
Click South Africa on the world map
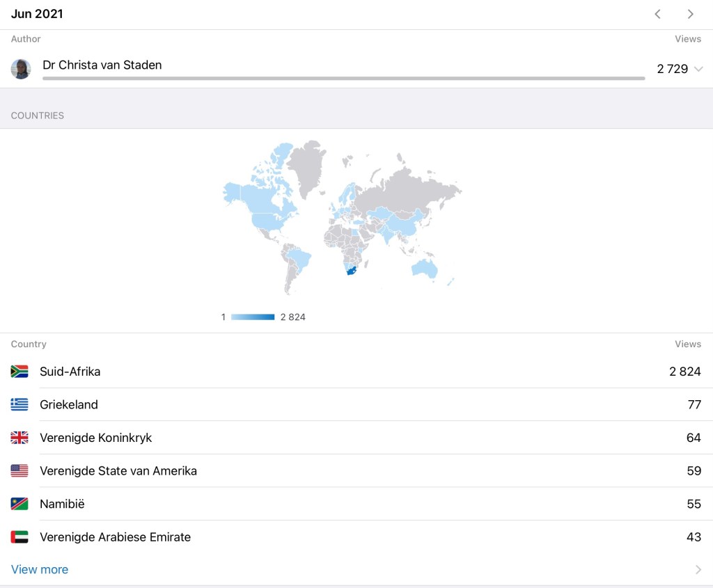(x=351, y=271)
